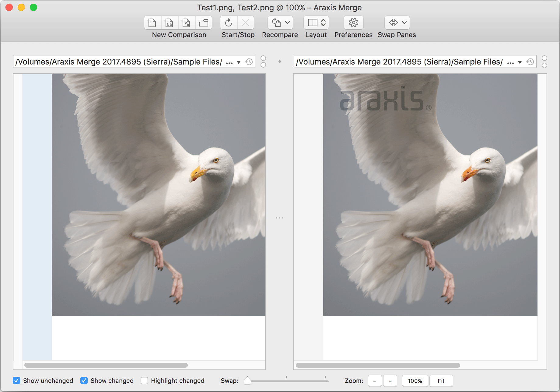The height and width of the screenshot is (392, 560).
Task: Click the Recompare icon
Action: (275, 23)
